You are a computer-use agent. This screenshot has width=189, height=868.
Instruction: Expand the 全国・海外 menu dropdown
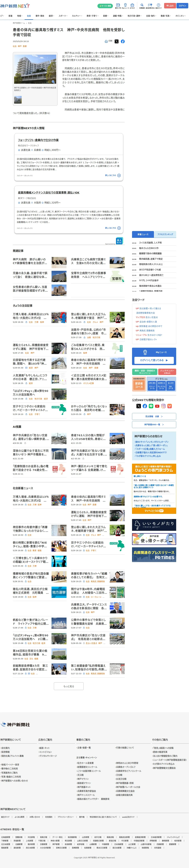click(151, 16)
